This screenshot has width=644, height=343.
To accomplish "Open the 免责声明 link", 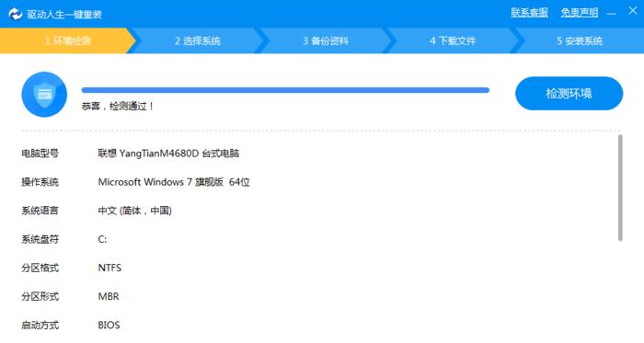I will [x=580, y=13].
